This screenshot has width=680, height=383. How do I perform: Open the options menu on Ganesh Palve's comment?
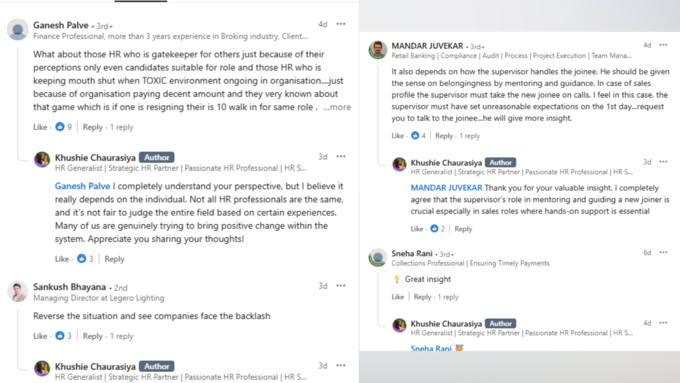tap(341, 24)
